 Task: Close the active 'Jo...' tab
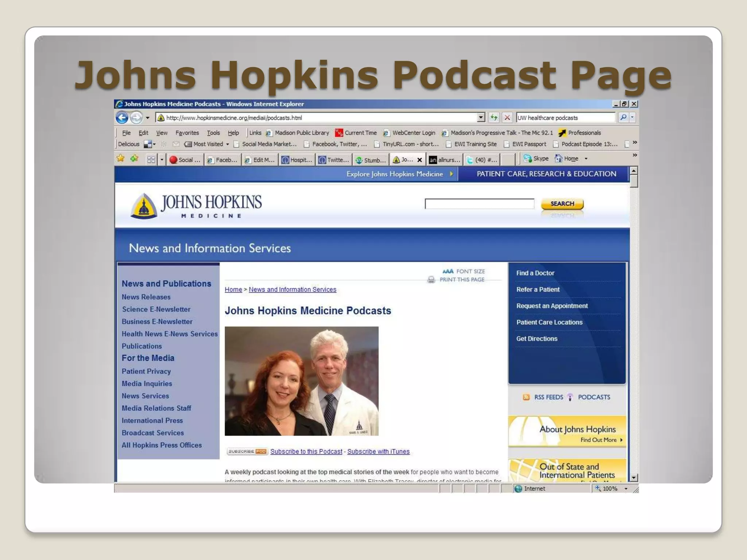pos(419,160)
